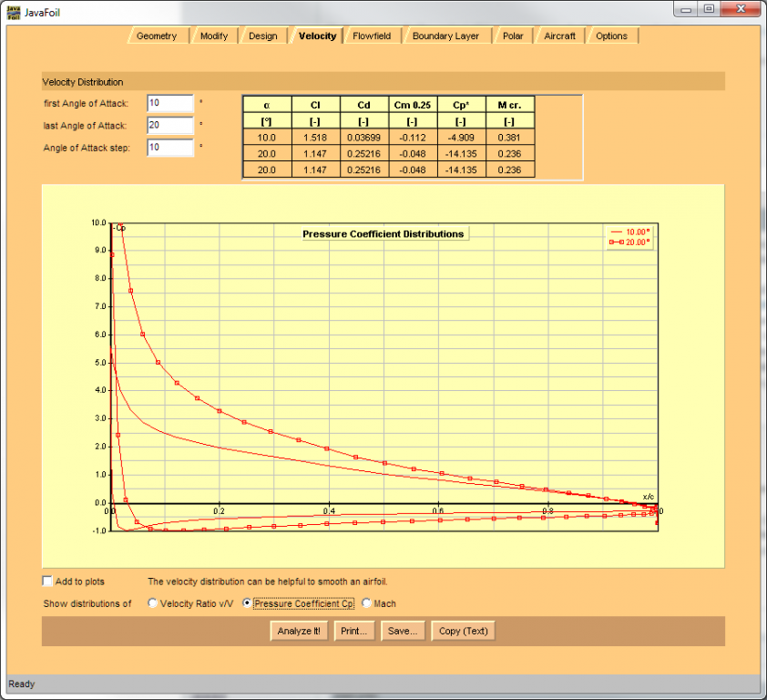
Task: Open the Options tab
Action: coord(611,36)
